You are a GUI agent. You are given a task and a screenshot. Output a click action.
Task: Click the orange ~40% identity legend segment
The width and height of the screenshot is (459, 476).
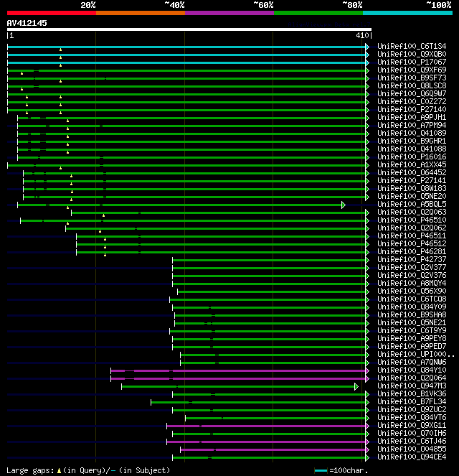[141, 13]
